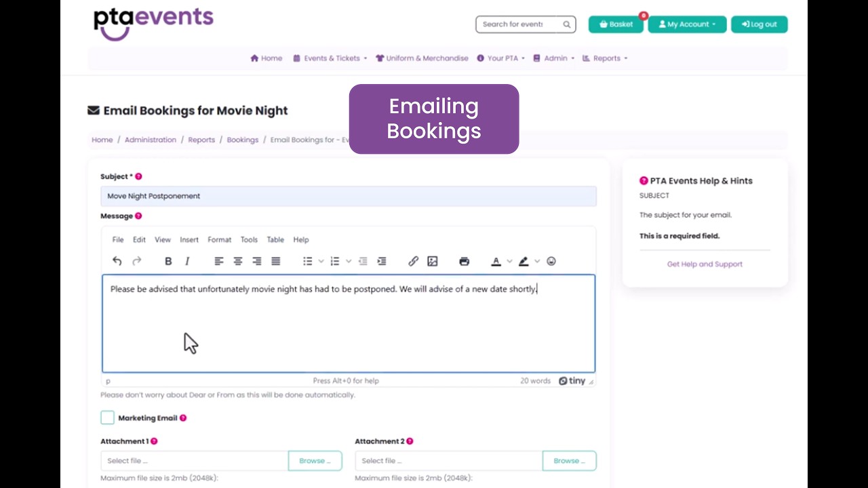Open the editor Edit menu

(x=139, y=239)
